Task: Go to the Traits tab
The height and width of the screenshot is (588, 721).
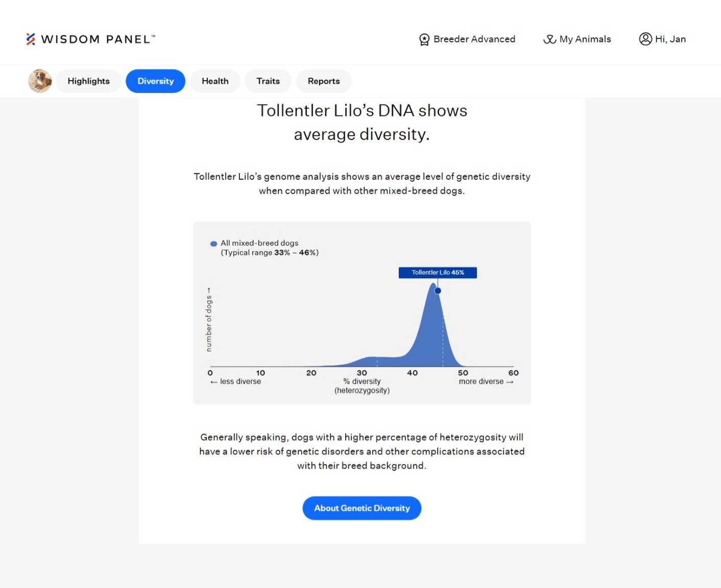Action: click(x=268, y=81)
